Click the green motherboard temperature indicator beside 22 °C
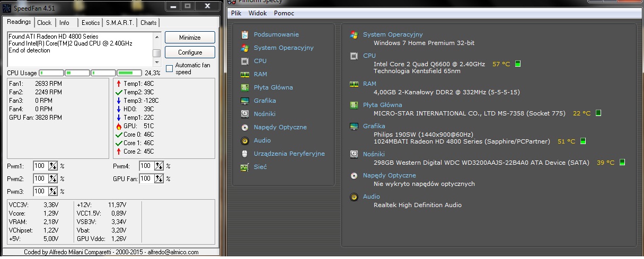 (x=598, y=113)
